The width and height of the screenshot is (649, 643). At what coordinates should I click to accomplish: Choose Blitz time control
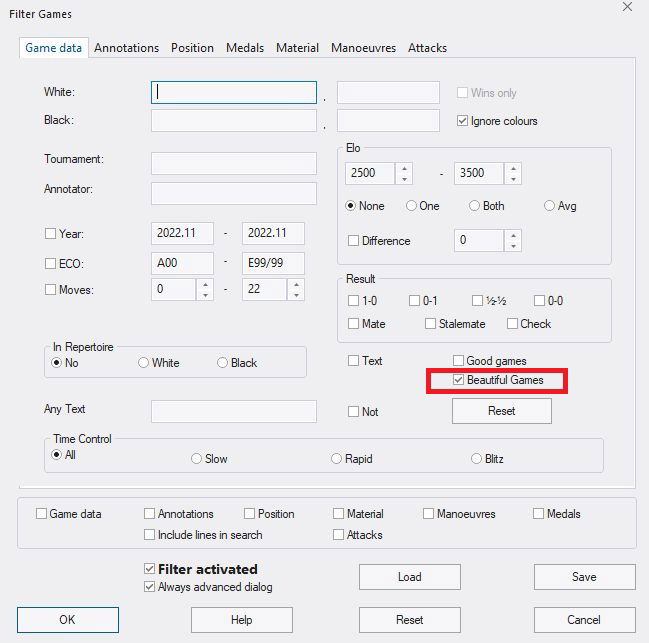[477, 459]
